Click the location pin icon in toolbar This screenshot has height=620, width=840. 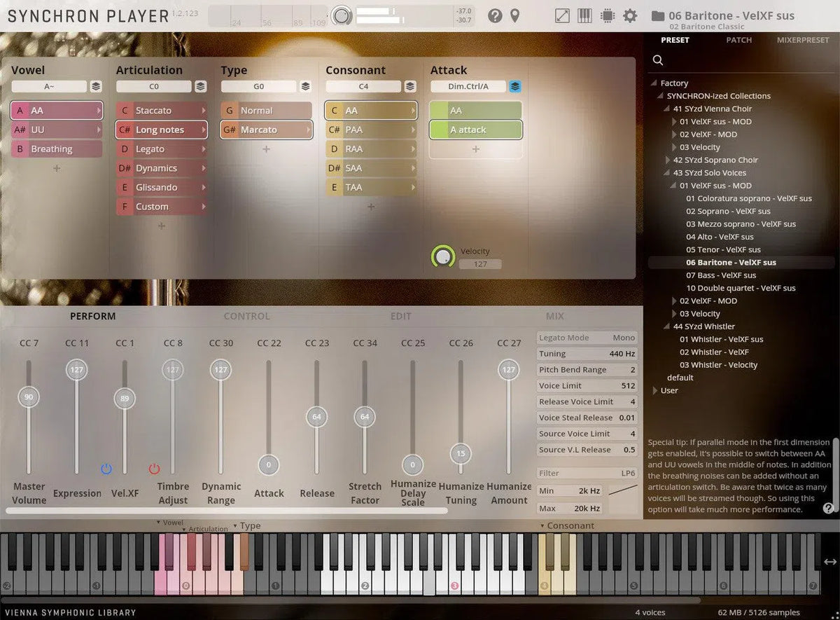click(514, 15)
